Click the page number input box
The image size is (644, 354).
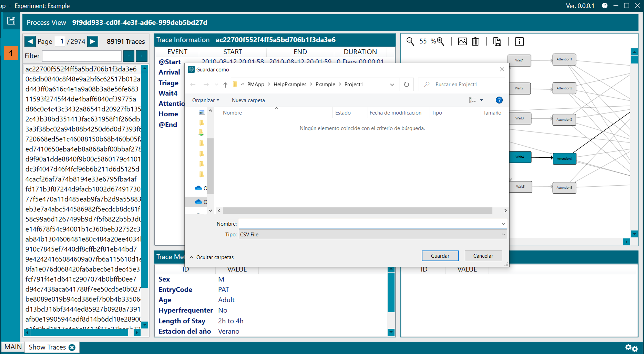tap(60, 41)
